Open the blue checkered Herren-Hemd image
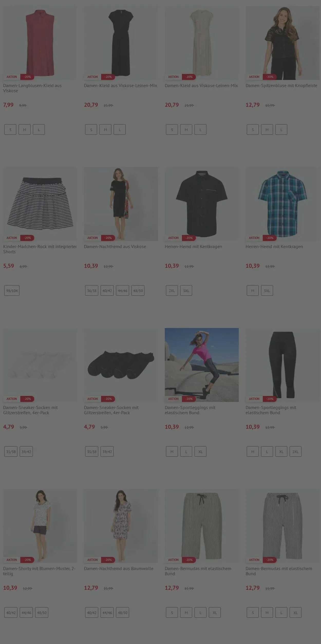Screen dimensions: 321x644 (282, 204)
